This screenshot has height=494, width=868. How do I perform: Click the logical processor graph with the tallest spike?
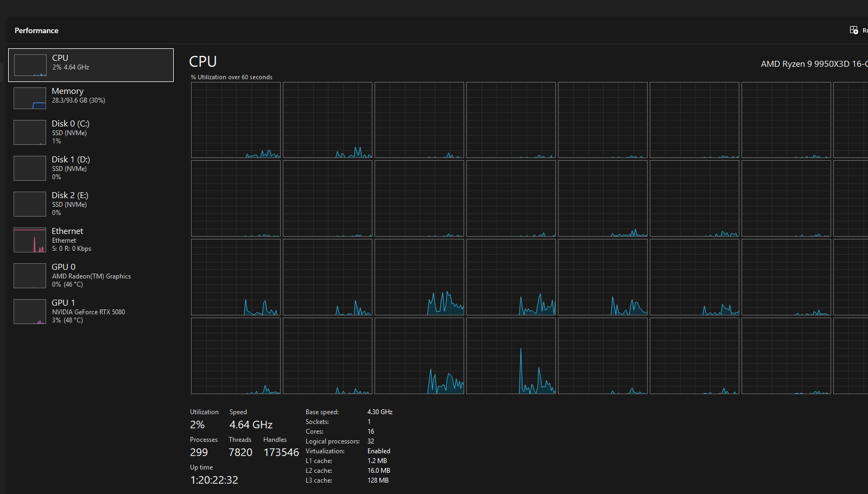pos(511,356)
